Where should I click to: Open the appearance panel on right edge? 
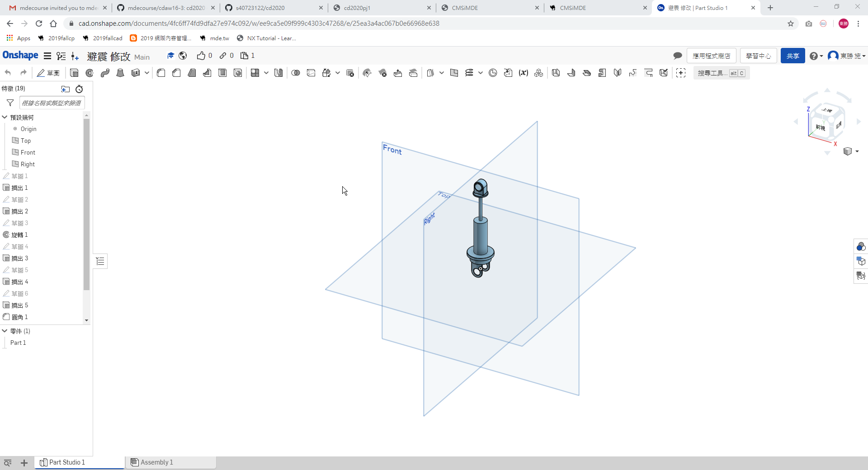coord(861,246)
